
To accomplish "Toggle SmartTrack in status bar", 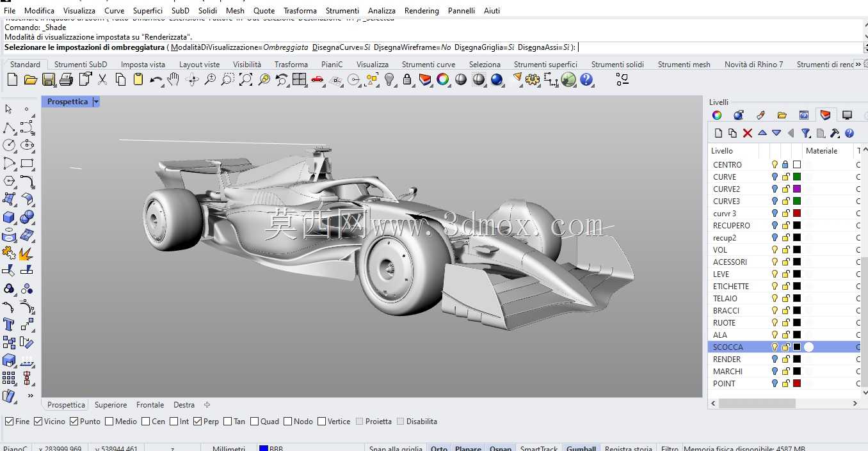I will 539,448.
